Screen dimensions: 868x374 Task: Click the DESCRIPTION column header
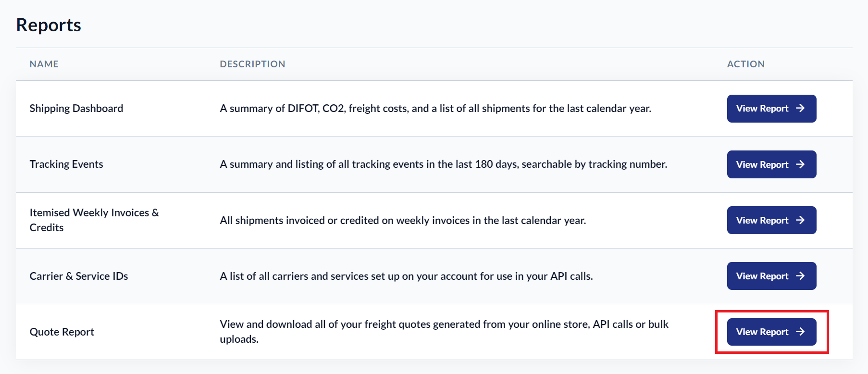coord(252,64)
